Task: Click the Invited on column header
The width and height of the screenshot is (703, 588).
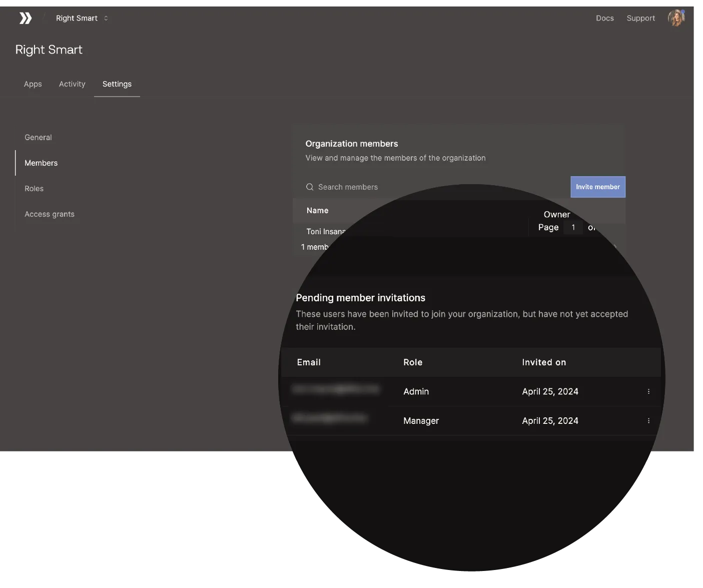Action: click(544, 362)
